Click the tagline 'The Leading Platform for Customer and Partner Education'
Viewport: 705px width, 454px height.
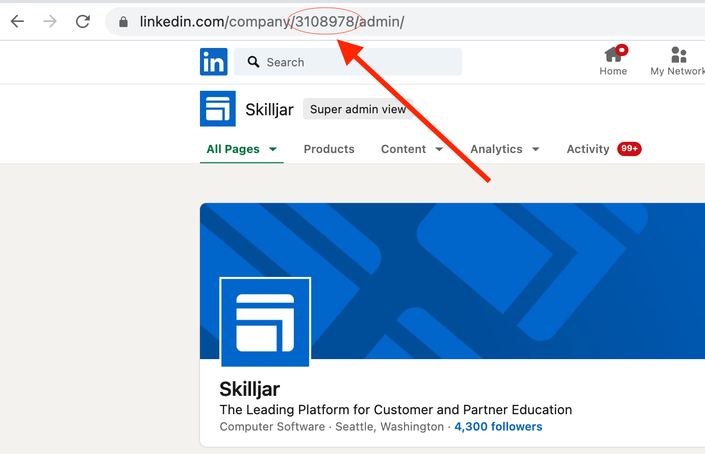click(x=396, y=410)
